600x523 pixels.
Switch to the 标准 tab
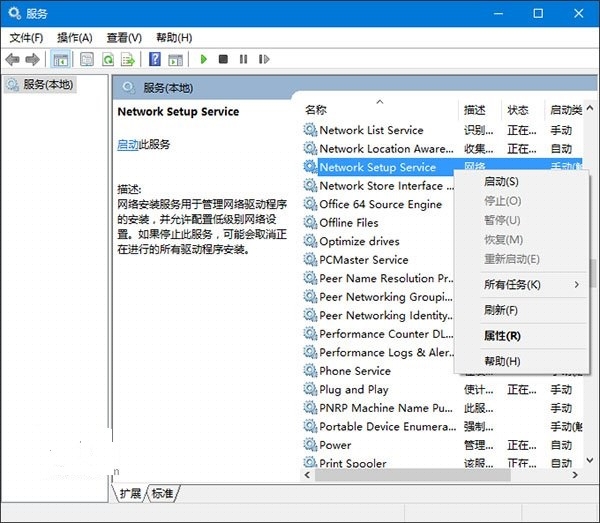click(162, 494)
